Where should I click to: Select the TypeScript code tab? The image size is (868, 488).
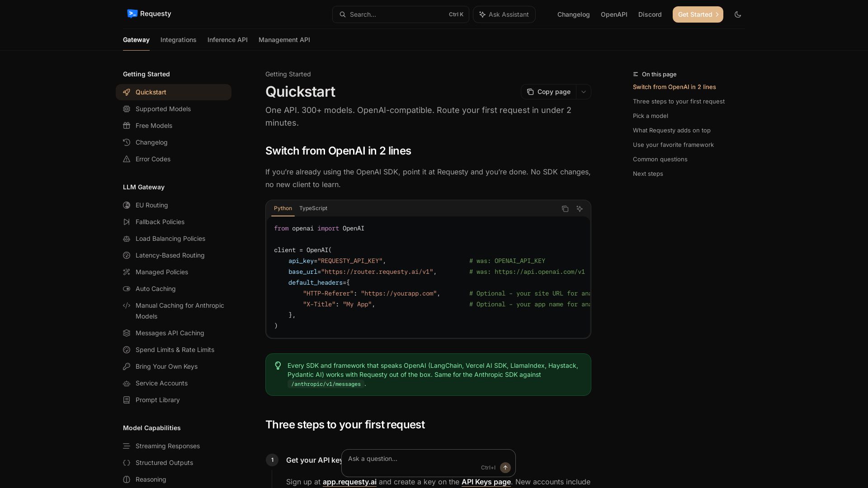pos(313,208)
